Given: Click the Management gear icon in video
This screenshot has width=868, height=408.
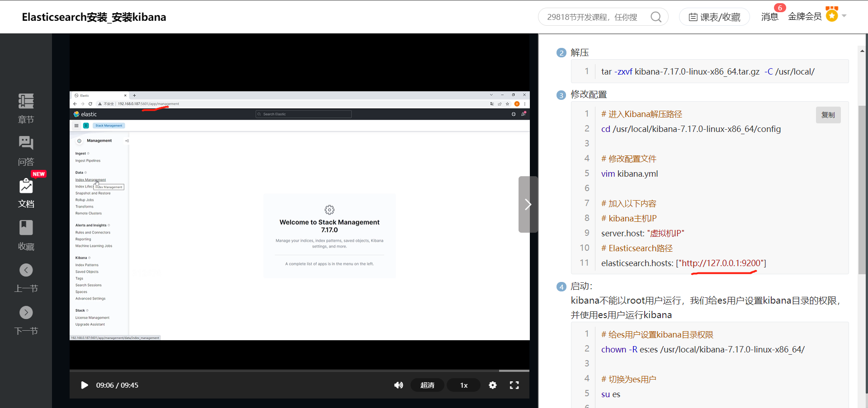Looking at the screenshot, I should click(79, 141).
